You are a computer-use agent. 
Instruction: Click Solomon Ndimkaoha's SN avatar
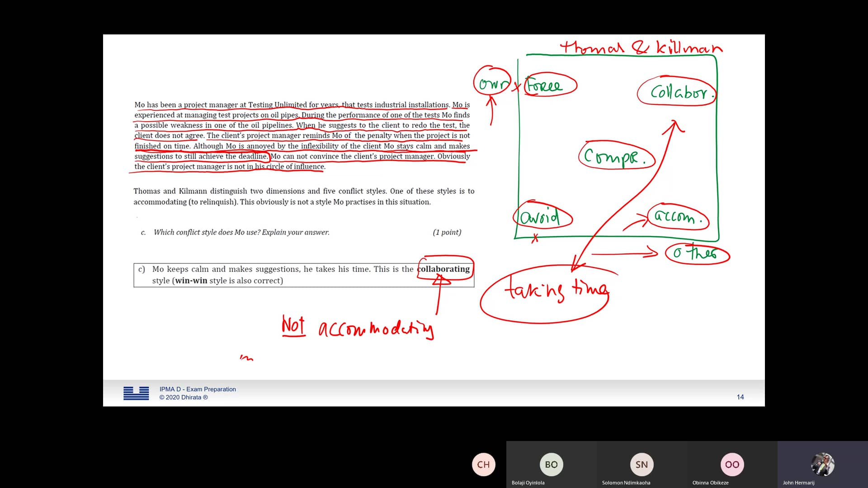click(x=642, y=464)
